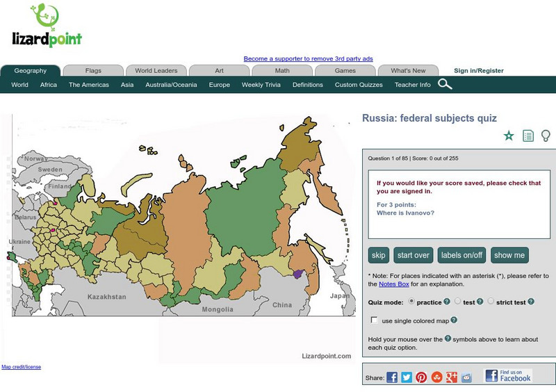The height and width of the screenshot is (392, 556).
Task: Select practice quiz mode
Action: (411, 301)
